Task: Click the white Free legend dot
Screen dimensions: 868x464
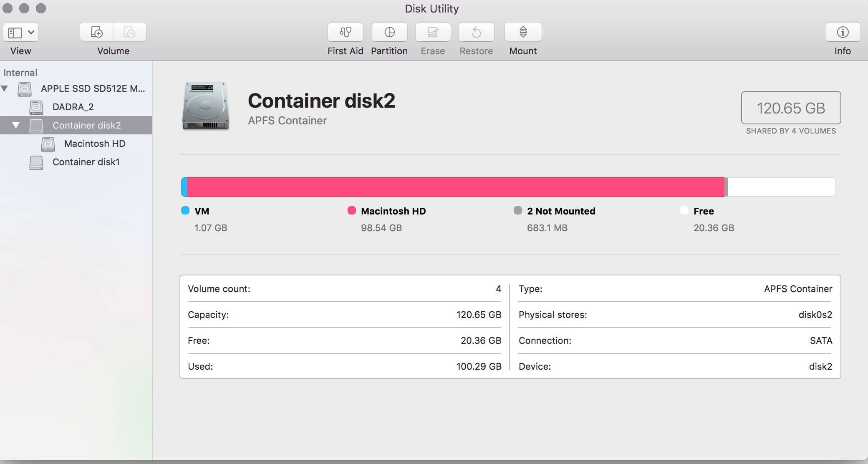Action: (684, 210)
